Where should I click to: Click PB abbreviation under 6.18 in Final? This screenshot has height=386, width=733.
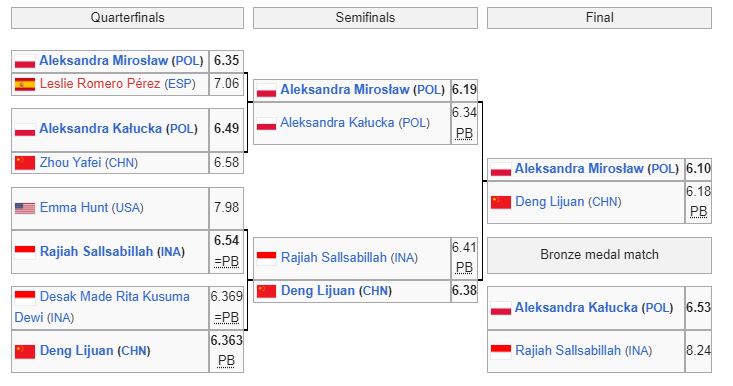coord(698,212)
